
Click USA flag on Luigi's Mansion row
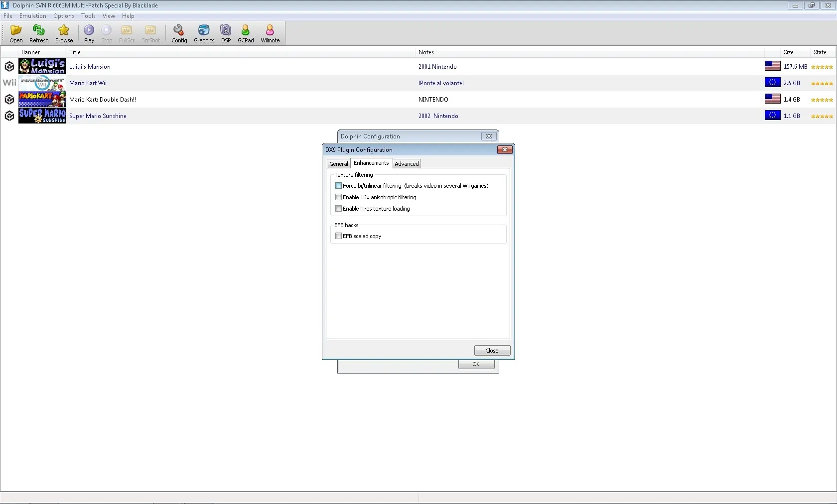tap(773, 66)
